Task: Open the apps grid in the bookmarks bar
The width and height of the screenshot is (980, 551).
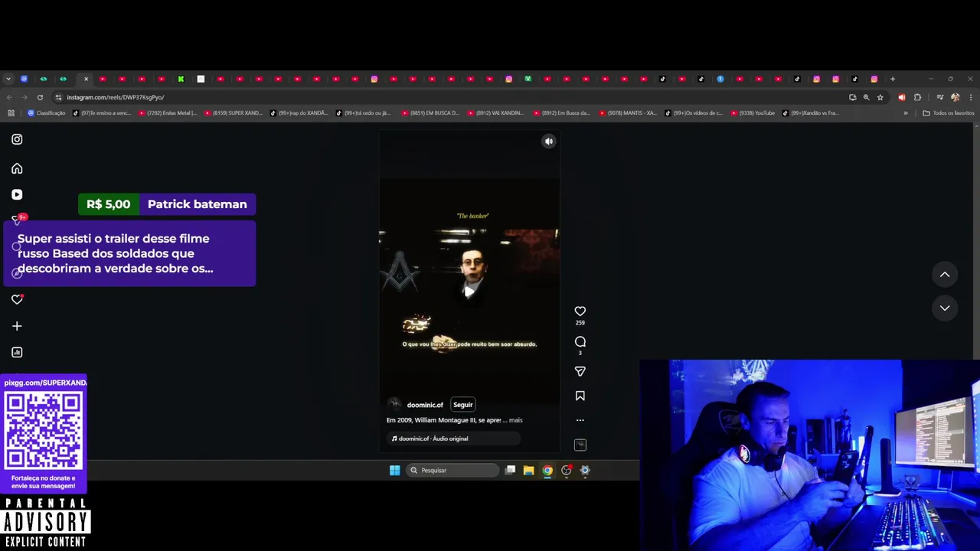Action: pyautogui.click(x=11, y=113)
